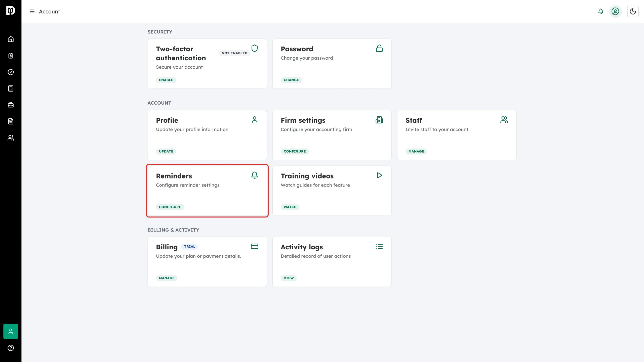Select the active account icon in sidebar
644x362 pixels.
(x=11, y=331)
